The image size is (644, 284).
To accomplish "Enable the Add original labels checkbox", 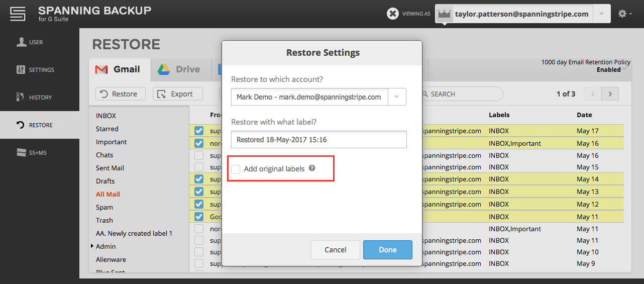I will (x=236, y=169).
